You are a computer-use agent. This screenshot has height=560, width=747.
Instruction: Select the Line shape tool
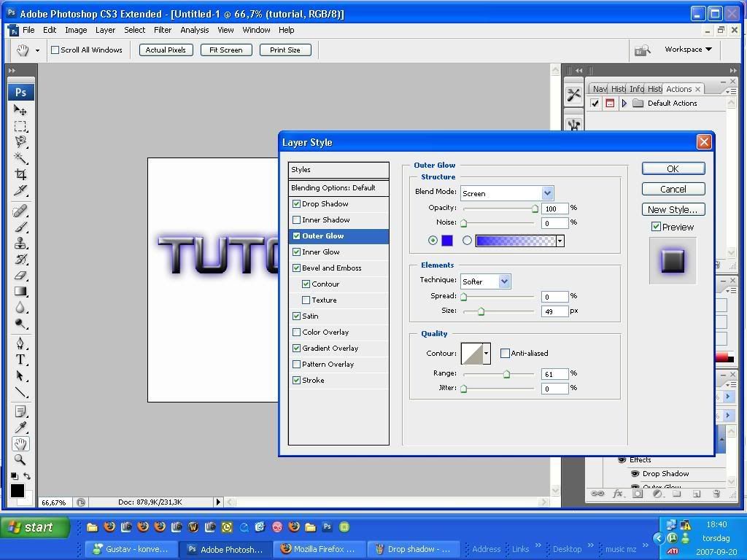[x=20, y=392]
